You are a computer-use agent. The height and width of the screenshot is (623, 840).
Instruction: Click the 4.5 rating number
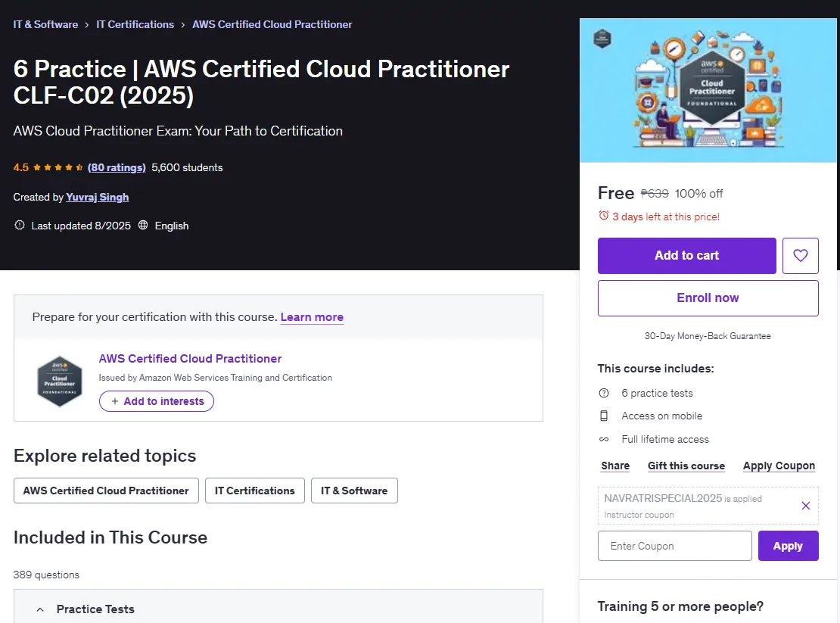pos(21,167)
